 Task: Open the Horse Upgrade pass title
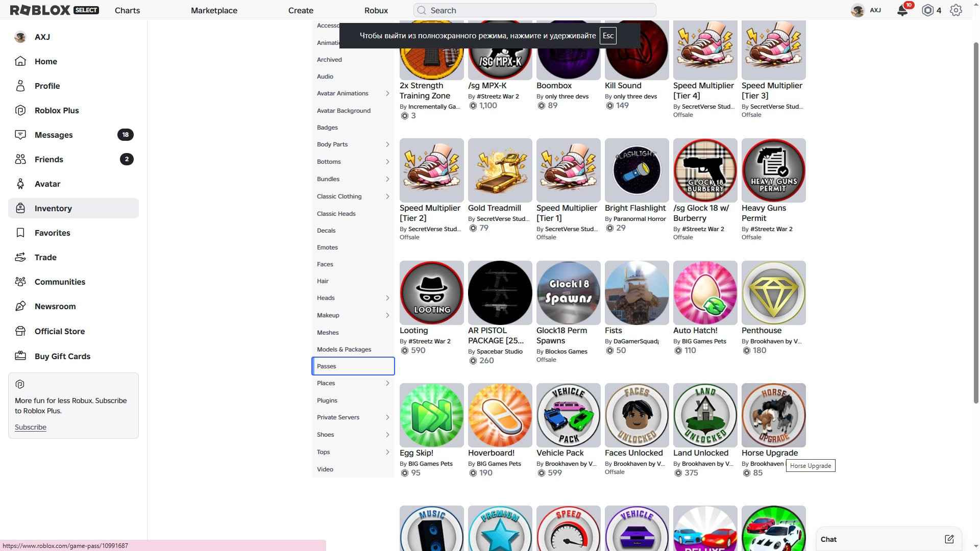click(769, 453)
